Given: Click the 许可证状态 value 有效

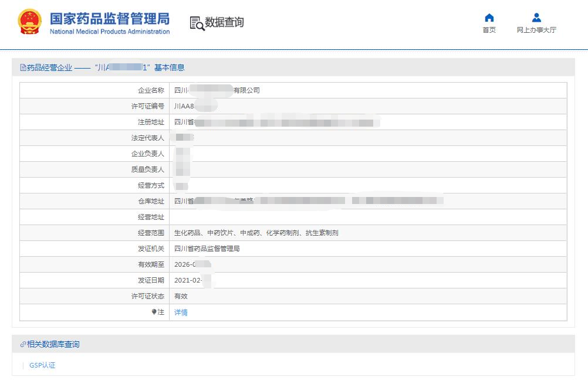Looking at the screenshot, I should click(x=181, y=296).
